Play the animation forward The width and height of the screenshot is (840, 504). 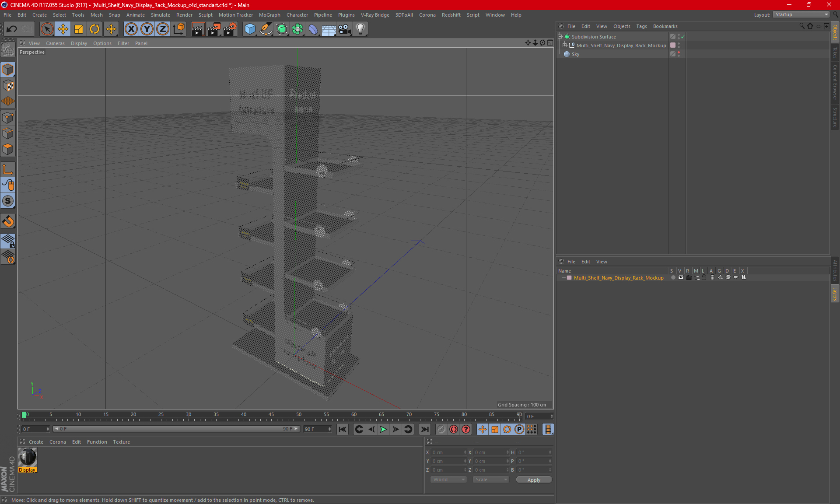(x=383, y=429)
